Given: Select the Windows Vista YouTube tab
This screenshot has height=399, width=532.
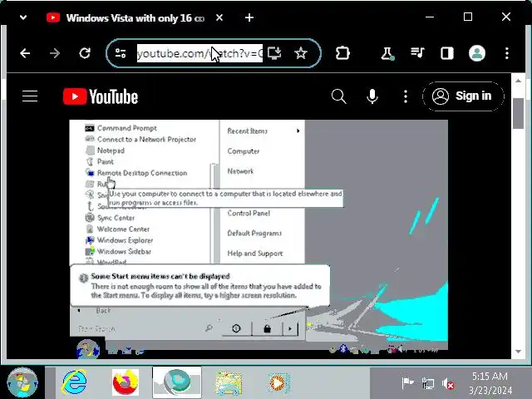Looking at the screenshot, I should [x=126, y=17].
